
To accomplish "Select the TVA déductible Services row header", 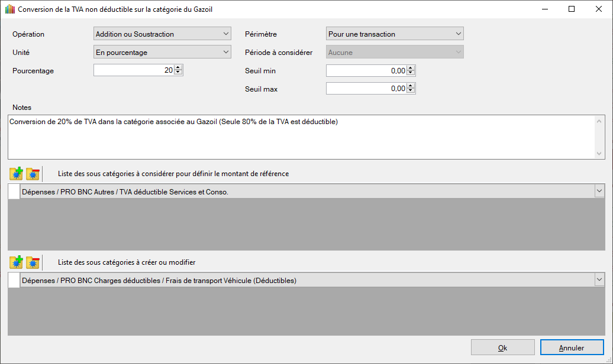I will coord(14,191).
